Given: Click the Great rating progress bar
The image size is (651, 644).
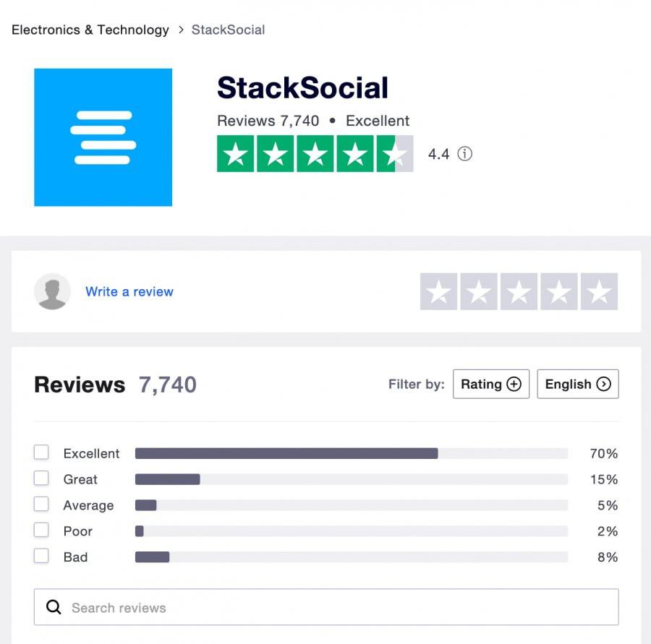Looking at the screenshot, I should [x=352, y=479].
